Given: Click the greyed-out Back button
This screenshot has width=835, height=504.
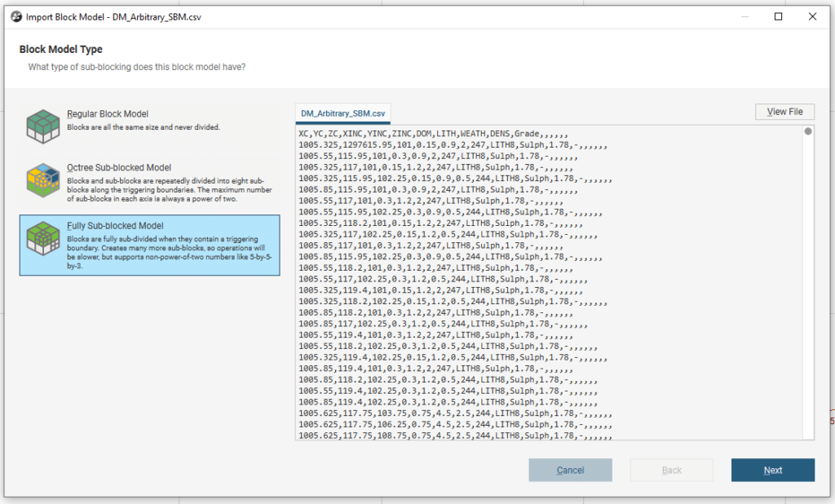Looking at the screenshot, I should point(671,470).
